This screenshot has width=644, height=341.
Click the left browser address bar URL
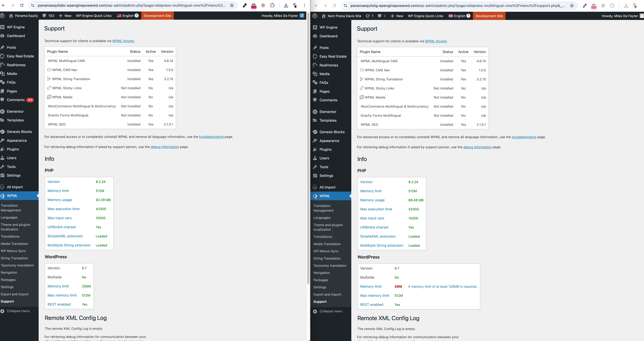[x=132, y=5]
